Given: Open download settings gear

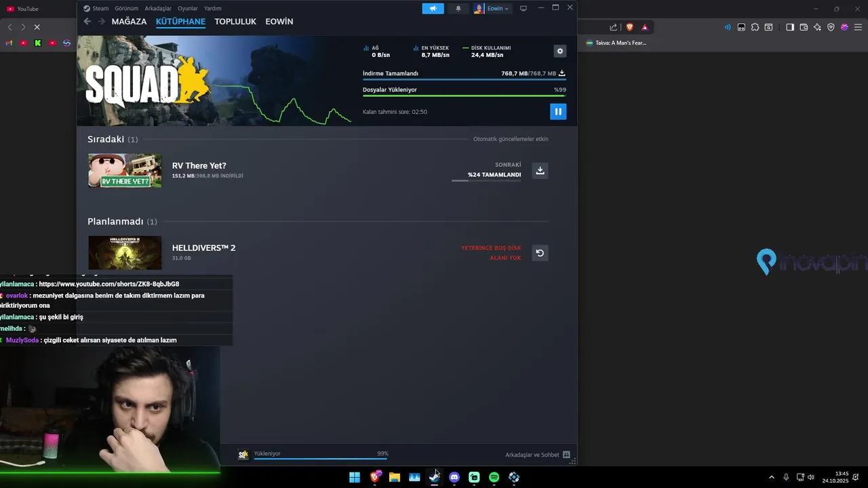Looking at the screenshot, I should coord(560,51).
